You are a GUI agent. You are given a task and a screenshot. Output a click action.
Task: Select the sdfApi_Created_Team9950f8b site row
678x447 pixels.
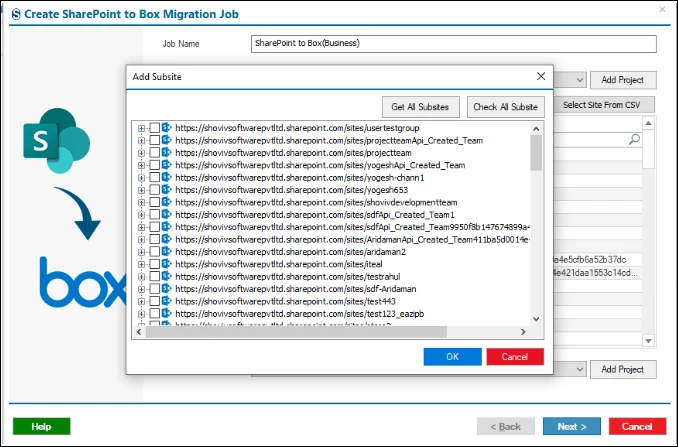coord(352,227)
